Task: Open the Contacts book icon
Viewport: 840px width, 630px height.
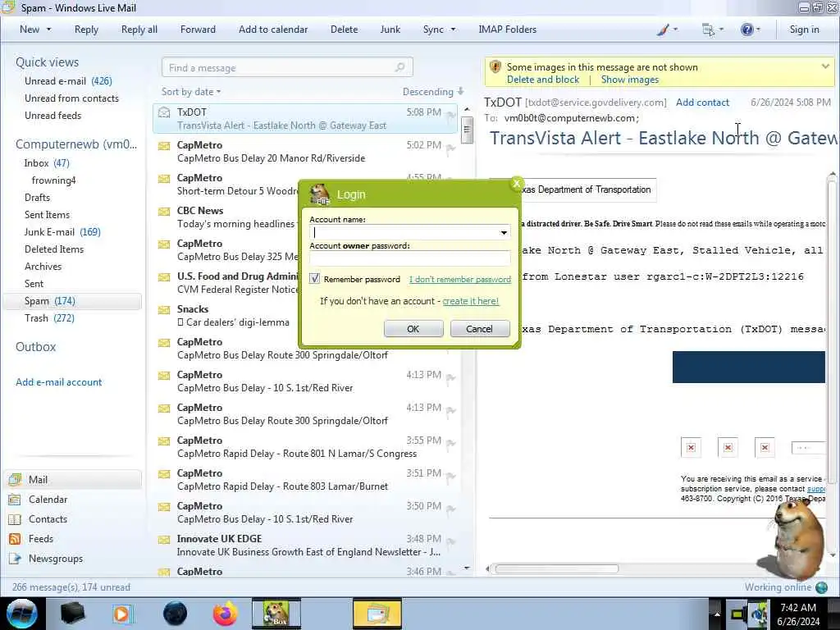Action: coord(15,519)
